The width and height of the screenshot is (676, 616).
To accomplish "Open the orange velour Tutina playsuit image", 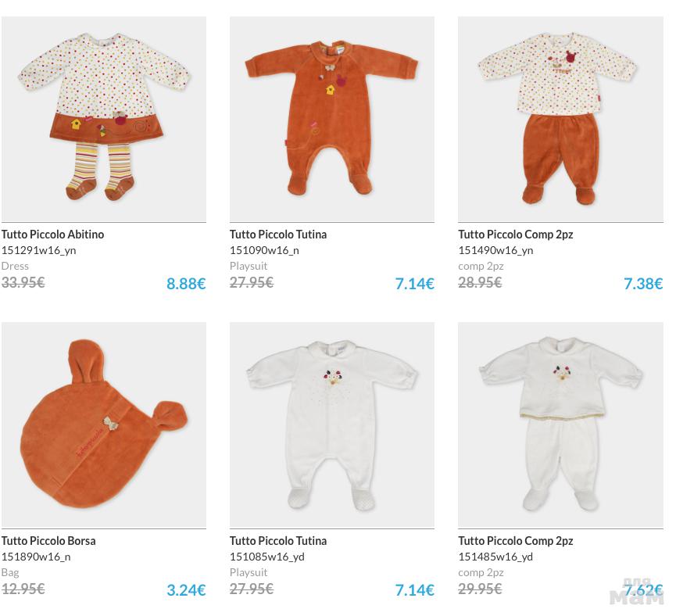I will coord(332,120).
